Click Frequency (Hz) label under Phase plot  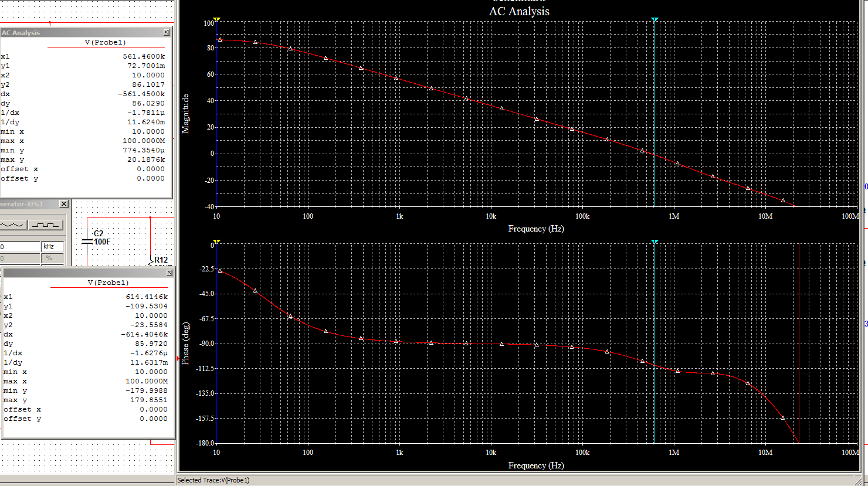tap(536, 465)
